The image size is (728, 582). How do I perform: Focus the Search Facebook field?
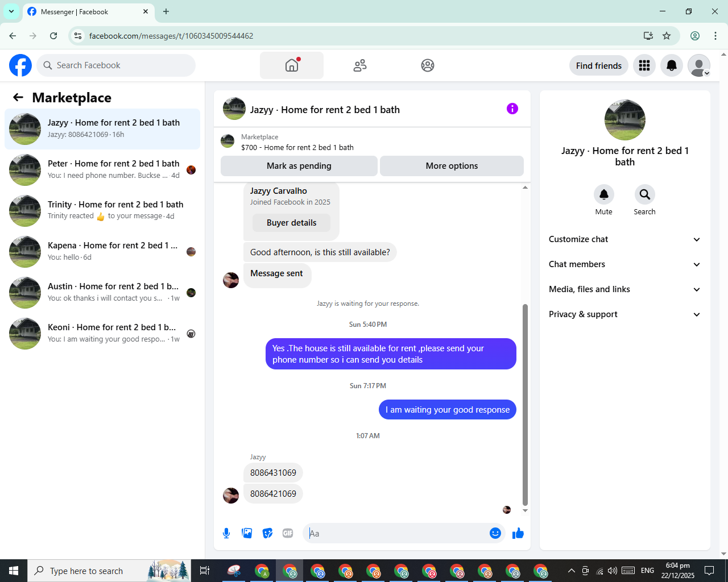coord(116,65)
